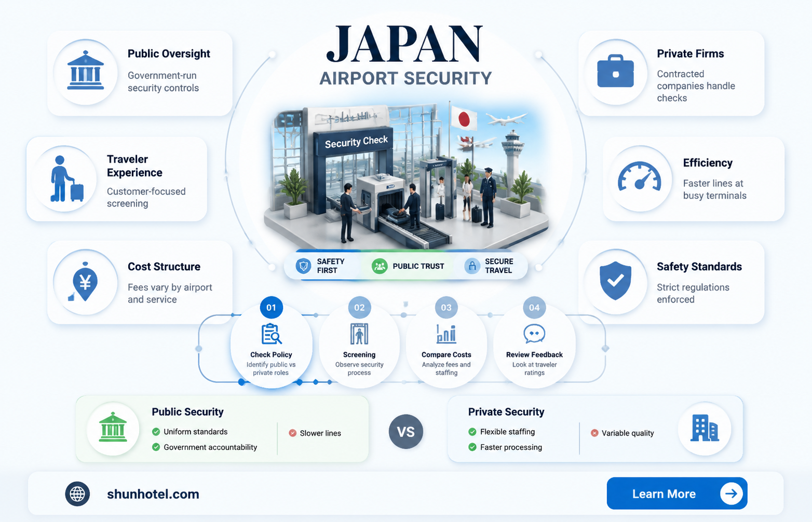Click the globe icon beside shunhotel.com
The image size is (812, 522).
click(x=77, y=493)
